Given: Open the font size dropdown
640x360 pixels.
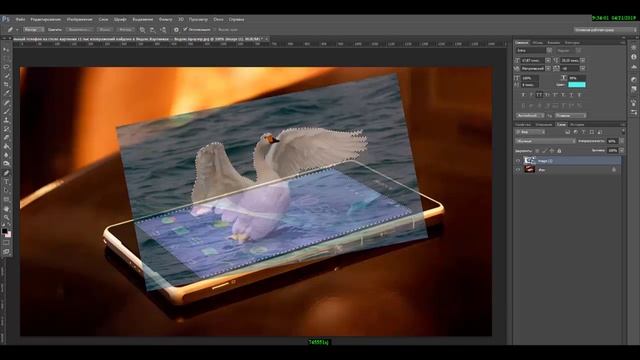Looking at the screenshot, I should point(548,60).
